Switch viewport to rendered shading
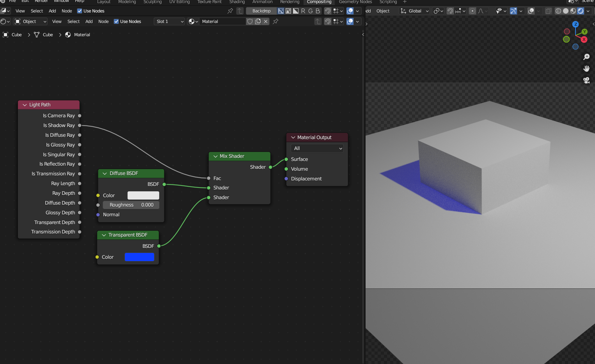Viewport: 595px width, 364px height. (x=581, y=11)
